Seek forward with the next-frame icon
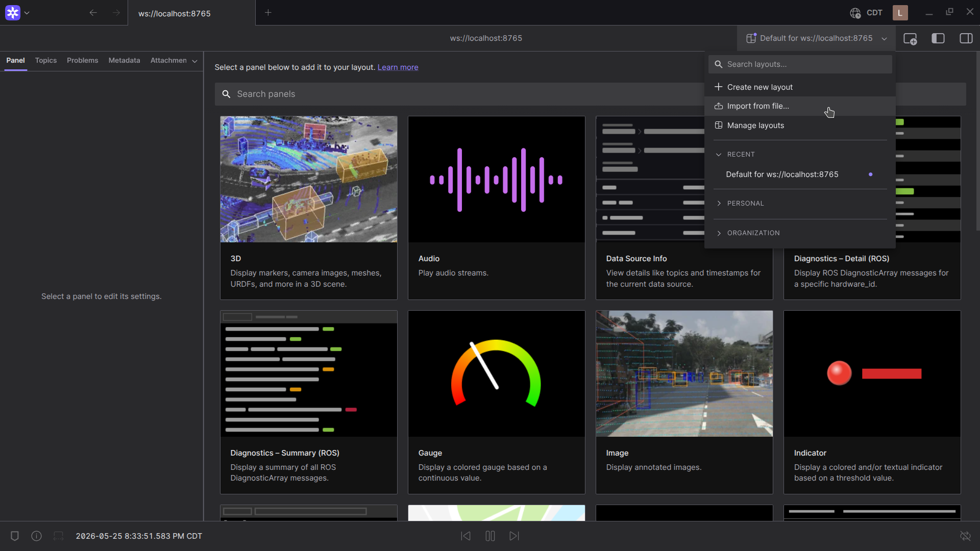Screen dimensions: 980x551 514,536
